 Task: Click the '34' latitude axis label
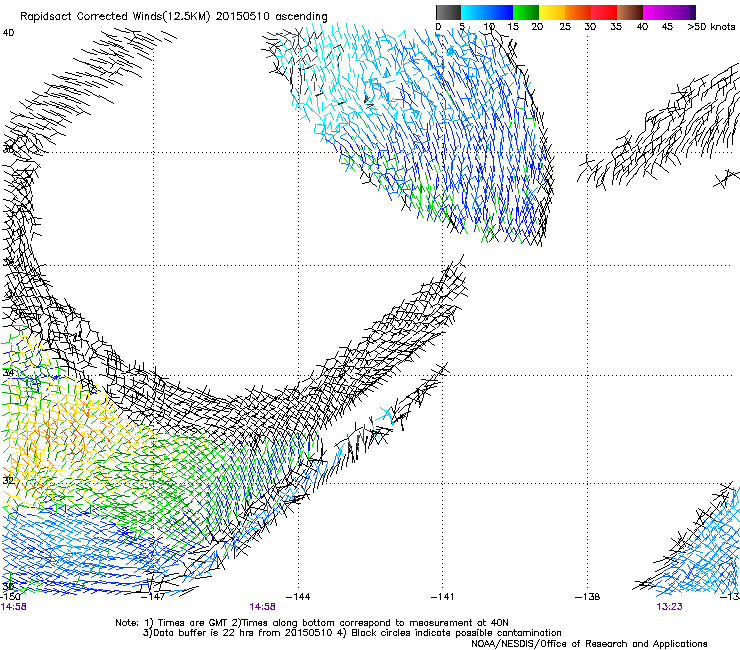(x=8, y=373)
